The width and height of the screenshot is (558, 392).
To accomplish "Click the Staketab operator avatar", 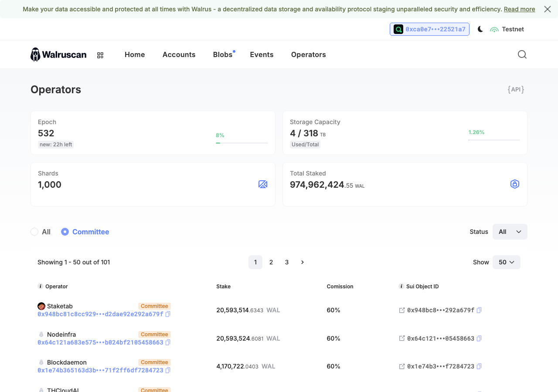I will [41, 306].
